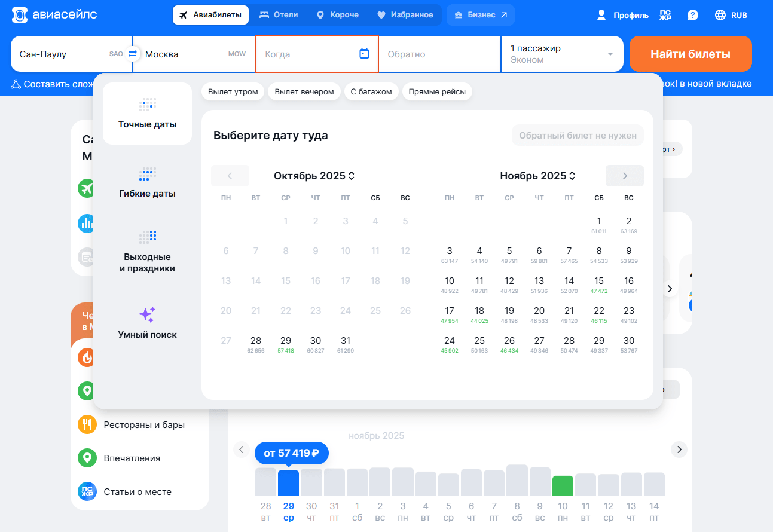
Task: Open RUB currency and language selector
Action: click(731, 15)
